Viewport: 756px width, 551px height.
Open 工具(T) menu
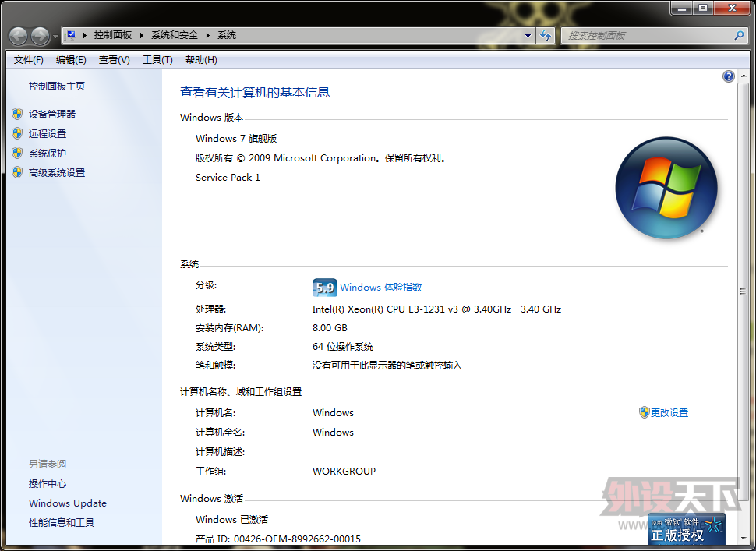click(157, 60)
